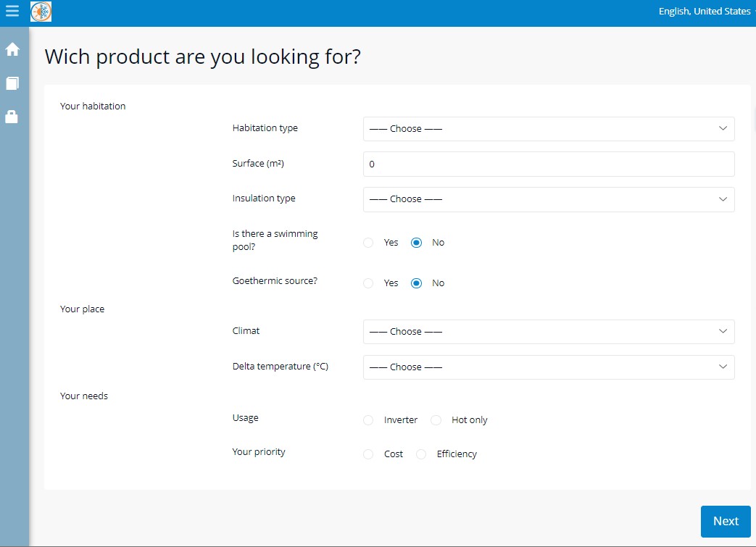Click the sun-snowflake app logo

[41, 12]
